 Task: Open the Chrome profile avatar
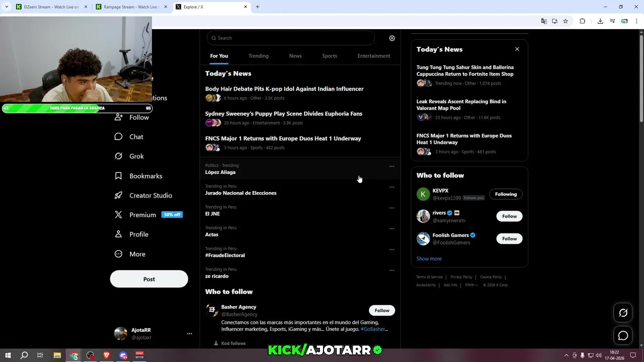tap(624, 21)
